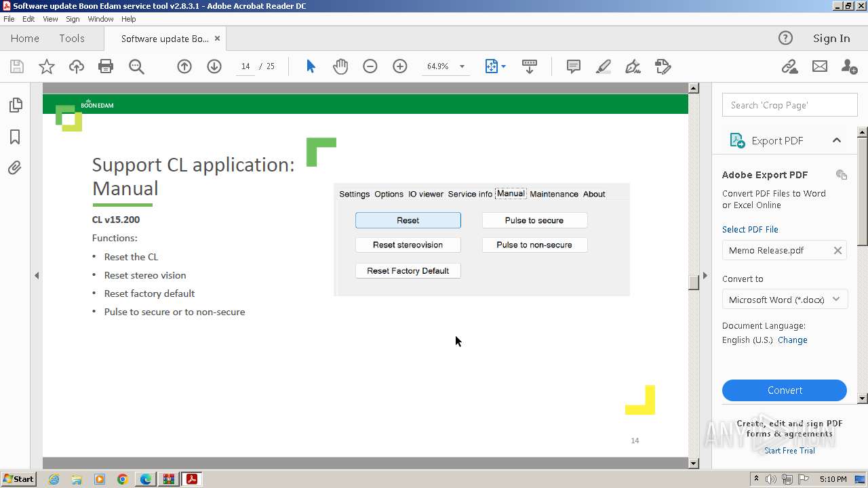Screen dimensions: 868x488
Task: Select the Highlight text tool
Action: (x=603, y=66)
